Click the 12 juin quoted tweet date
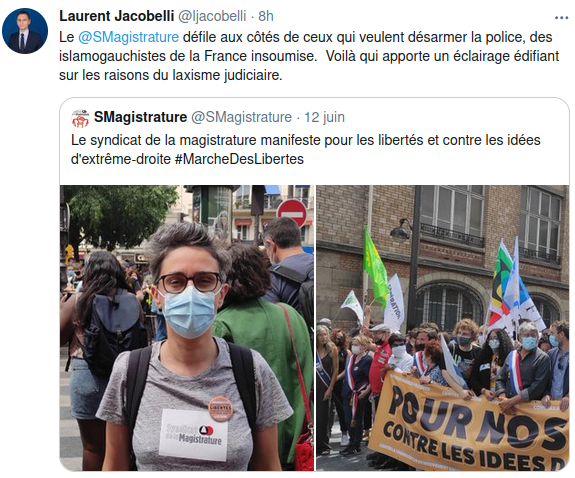The image size is (575, 478). 325,117
